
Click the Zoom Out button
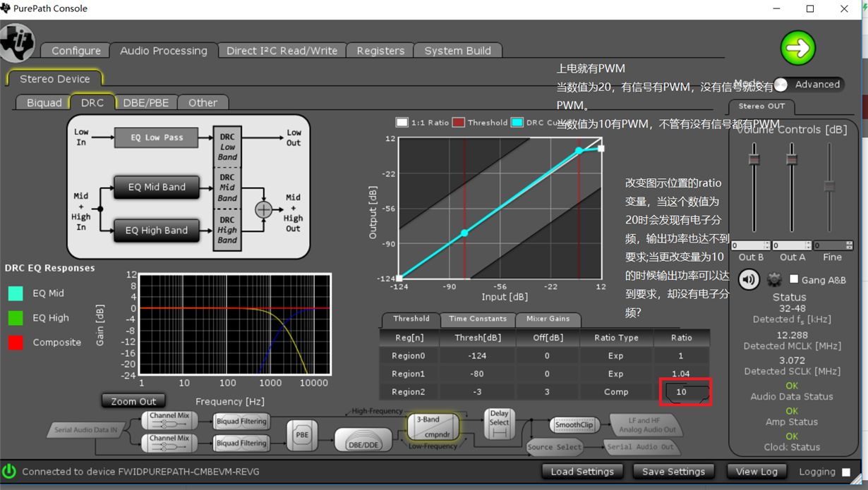point(133,401)
